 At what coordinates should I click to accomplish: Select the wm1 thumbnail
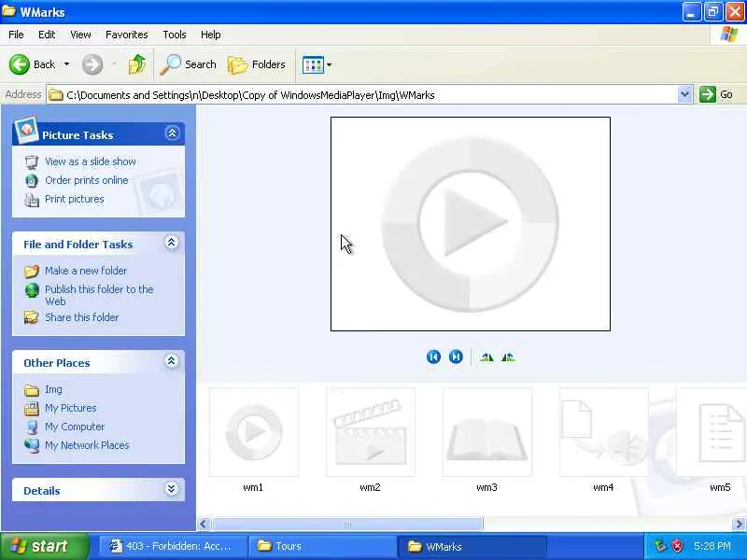click(x=254, y=431)
